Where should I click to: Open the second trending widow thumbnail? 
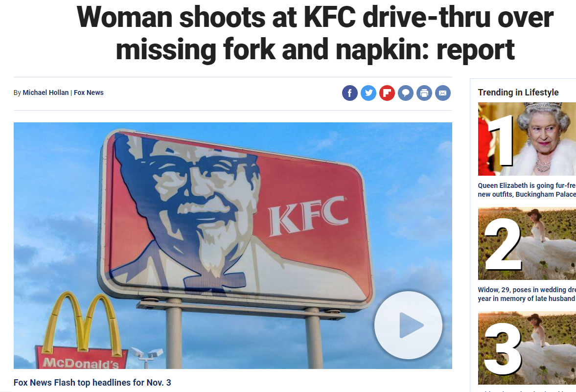coord(527,244)
